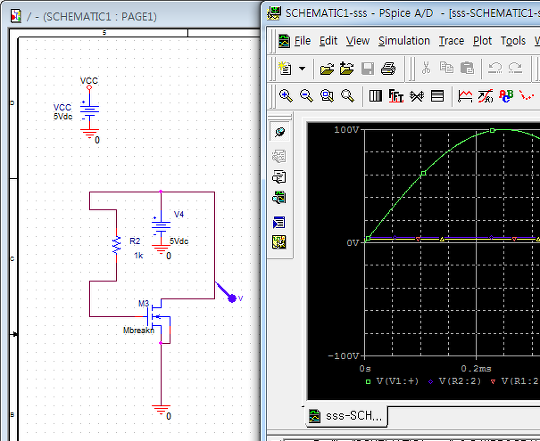The width and height of the screenshot is (540, 441).
Task: Click the 100V Y-axis label on plot
Action: pos(346,130)
